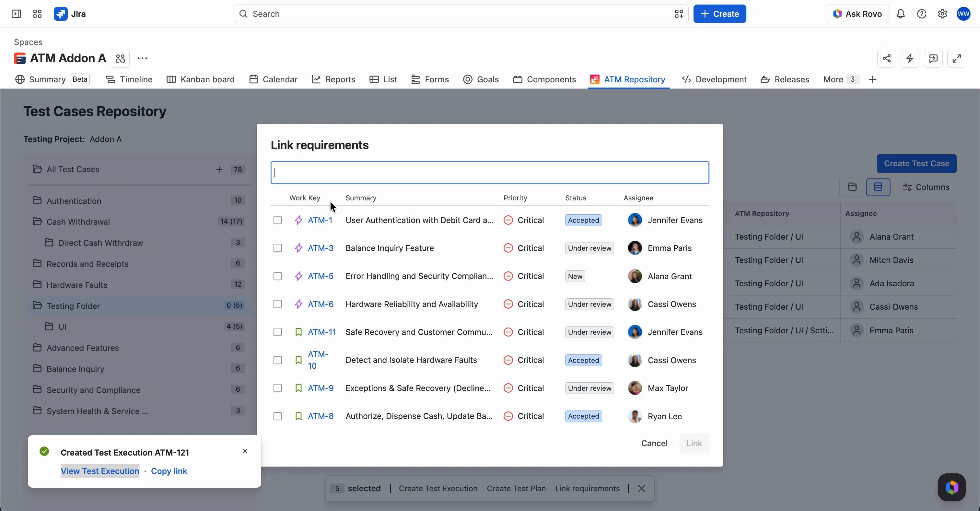980x511 pixels.
Task: Switch to list view icon
Action: (878, 187)
